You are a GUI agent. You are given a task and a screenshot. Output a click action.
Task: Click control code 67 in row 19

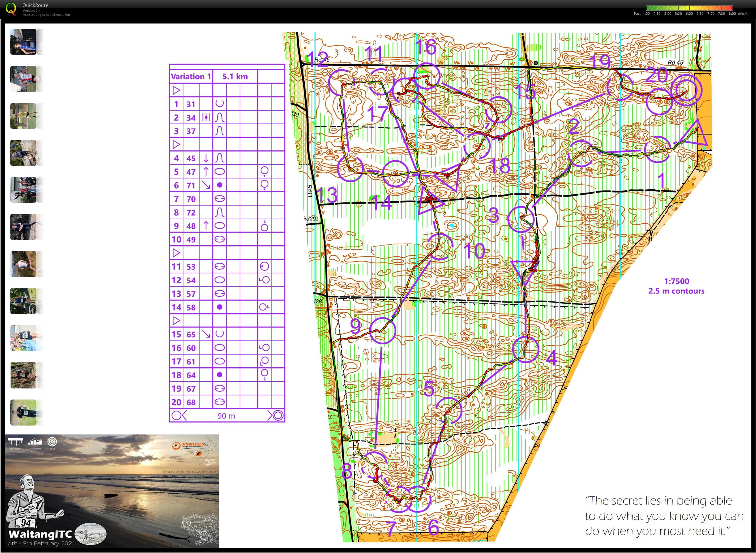coord(191,388)
